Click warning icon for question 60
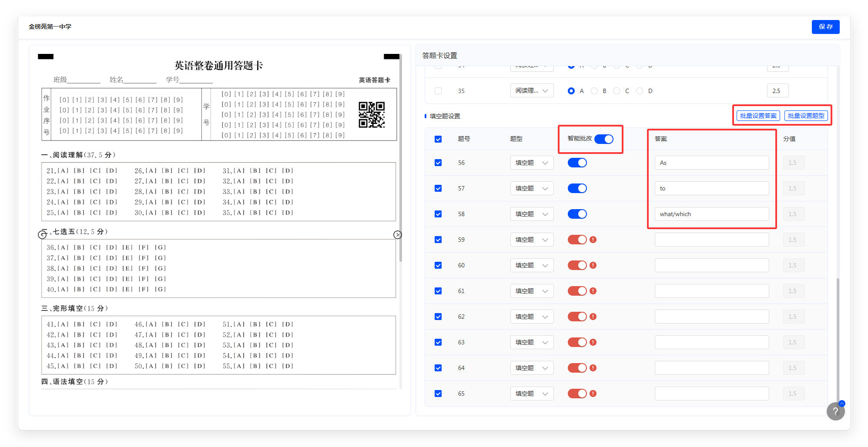The width and height of the screenshot is (868, 447). 593,265
